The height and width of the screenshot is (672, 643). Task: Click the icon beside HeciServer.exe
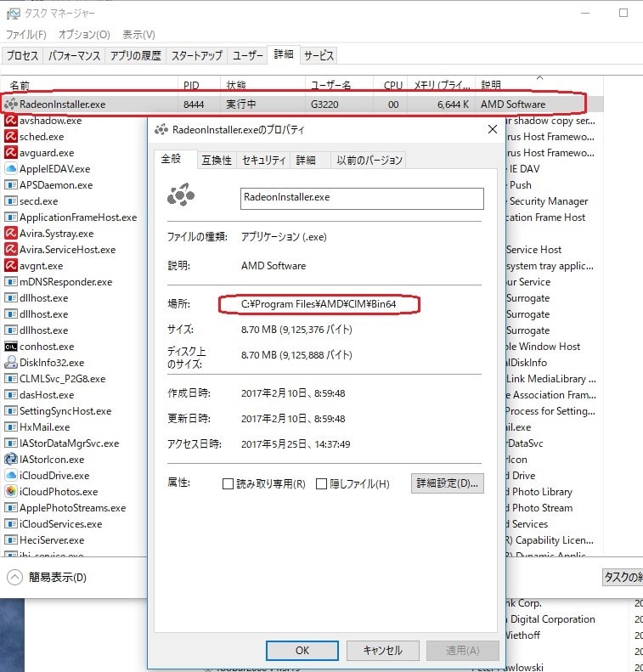tap(11, 540)
